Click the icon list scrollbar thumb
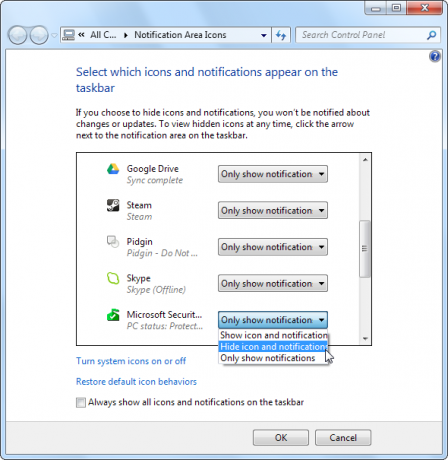This screenshot has width=448, height=460. [365, 249]
